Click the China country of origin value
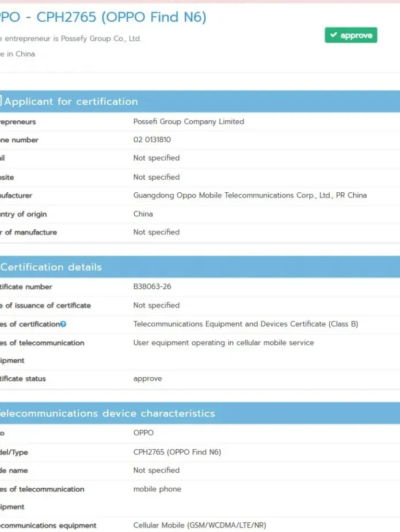The image size is (400, 532). 143,214
